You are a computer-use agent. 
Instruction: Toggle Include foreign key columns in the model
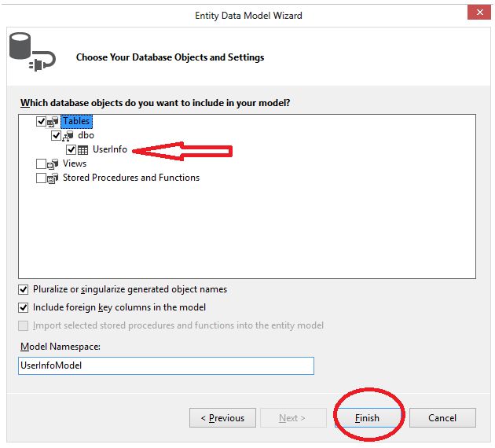24,307
